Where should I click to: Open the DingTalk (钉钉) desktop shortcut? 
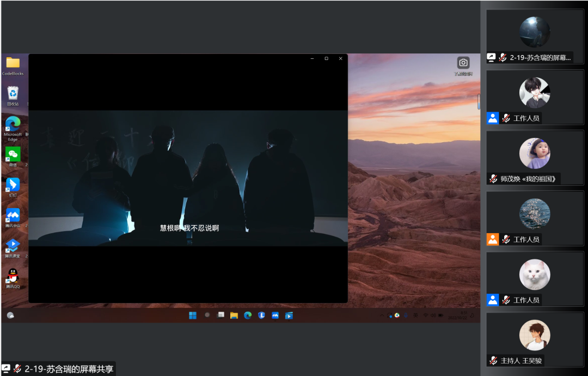click(x=13, y=185)
